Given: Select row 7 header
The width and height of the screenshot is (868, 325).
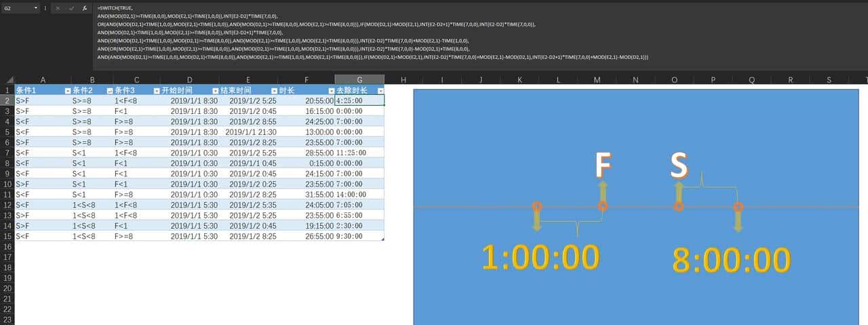Looking at the screenshot, I should pyautogui.click(x=7, y=153).
